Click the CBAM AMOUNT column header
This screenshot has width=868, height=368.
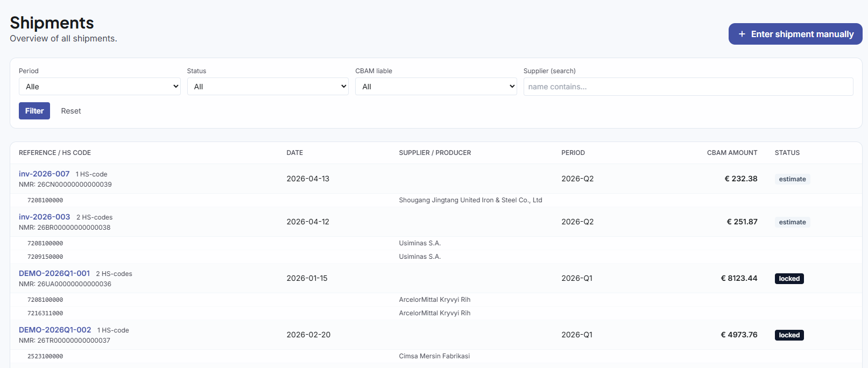point(732,153)
